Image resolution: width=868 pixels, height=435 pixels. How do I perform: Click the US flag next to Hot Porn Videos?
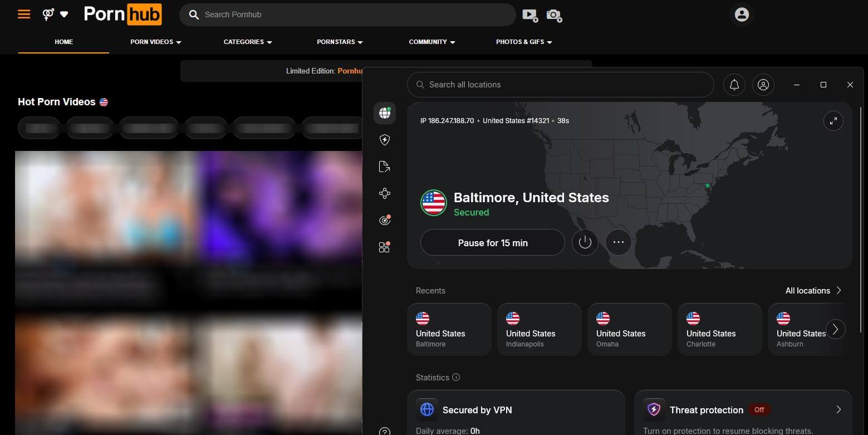pos(104,102)
